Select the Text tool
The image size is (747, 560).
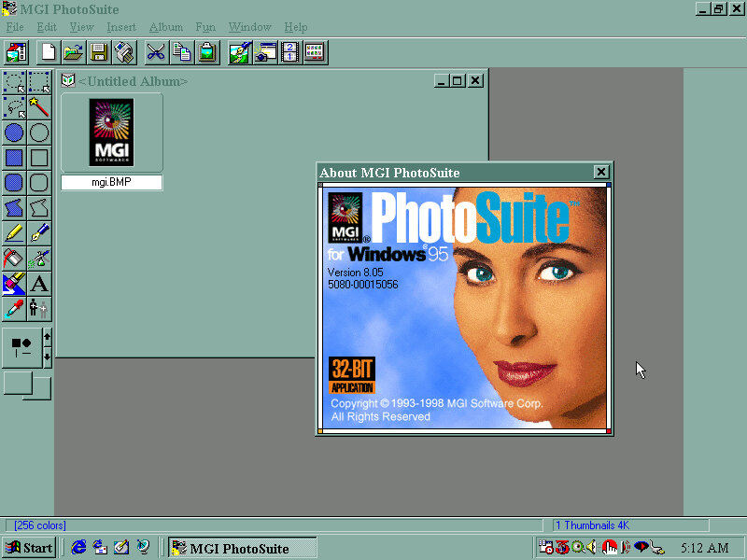[39, 284]
